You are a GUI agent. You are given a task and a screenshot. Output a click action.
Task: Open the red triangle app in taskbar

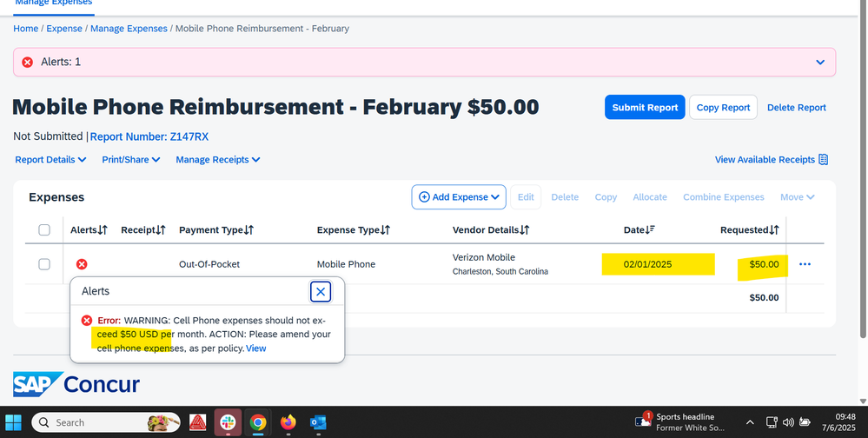[197, 422]
